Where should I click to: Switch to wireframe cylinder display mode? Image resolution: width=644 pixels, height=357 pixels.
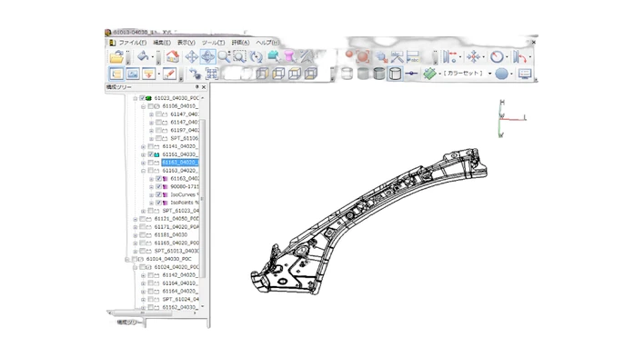pyautogui.click(x=395, y=74)
